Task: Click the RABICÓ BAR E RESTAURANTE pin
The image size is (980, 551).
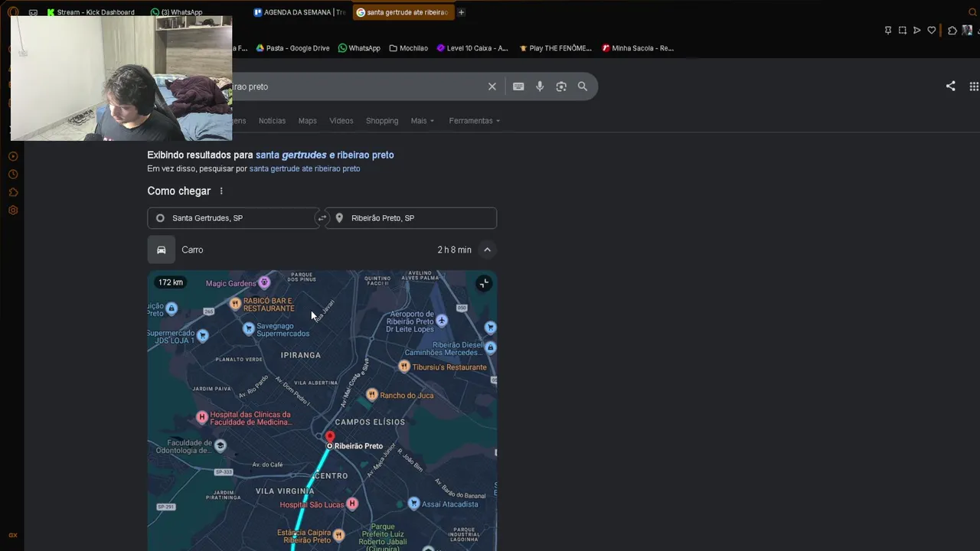Action: point(235,304)
